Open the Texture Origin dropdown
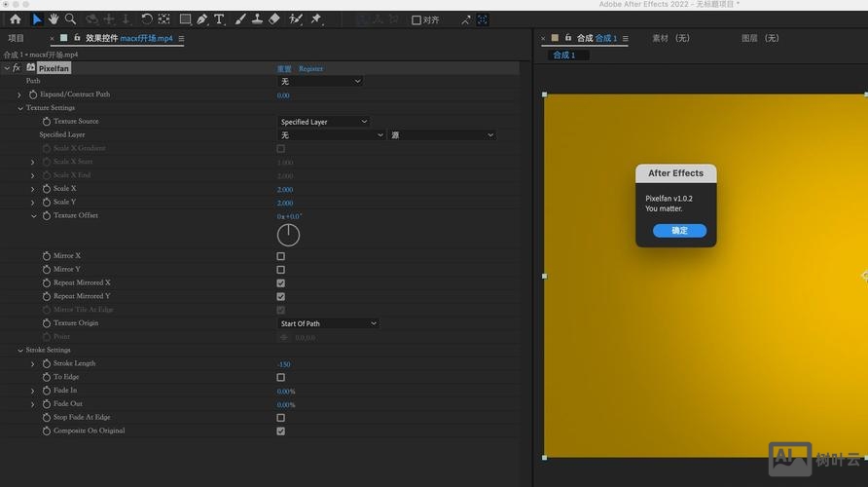868x487 pixels. [328, 323]
